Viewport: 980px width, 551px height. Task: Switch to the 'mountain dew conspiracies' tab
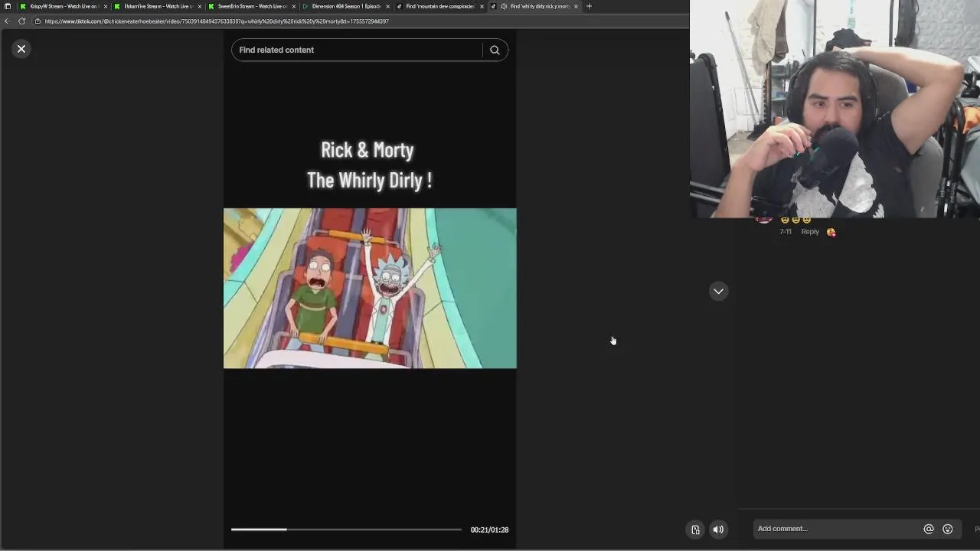pos(439,6)
